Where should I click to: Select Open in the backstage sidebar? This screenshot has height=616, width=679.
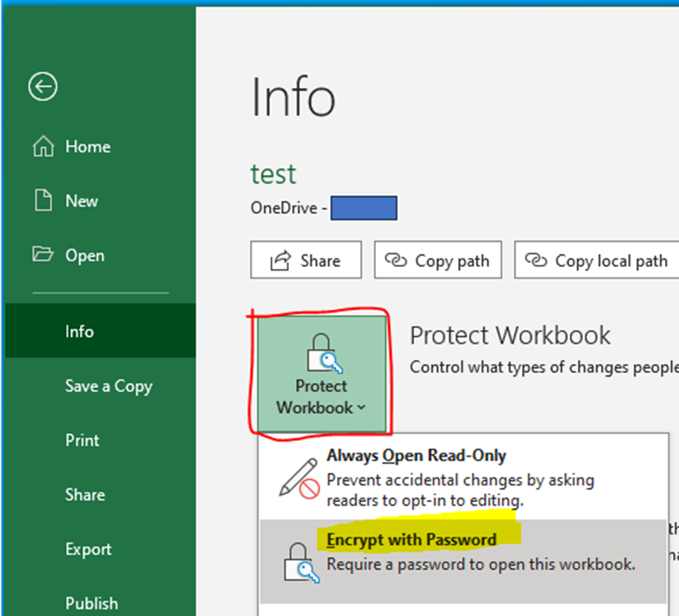tap(100, 255)
